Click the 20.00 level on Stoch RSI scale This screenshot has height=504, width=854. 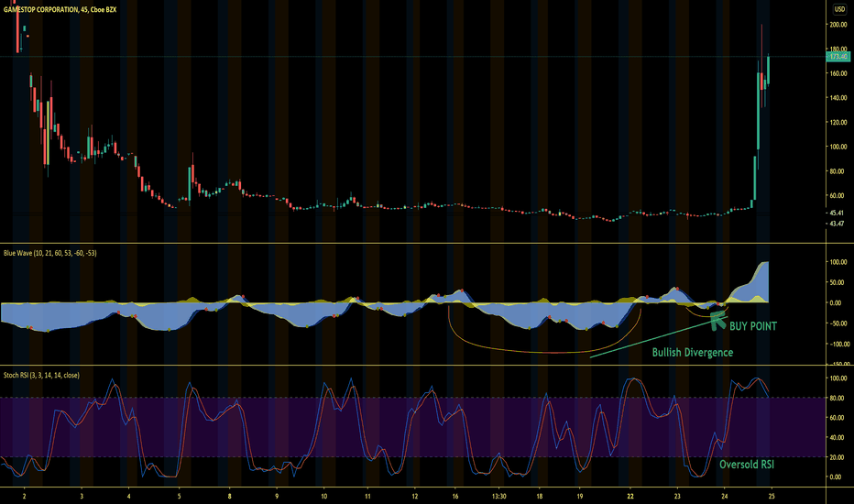point(838,457)
